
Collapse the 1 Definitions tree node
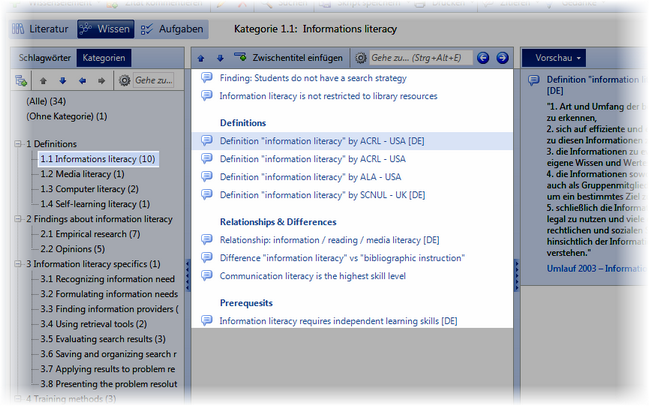(18, 144)
